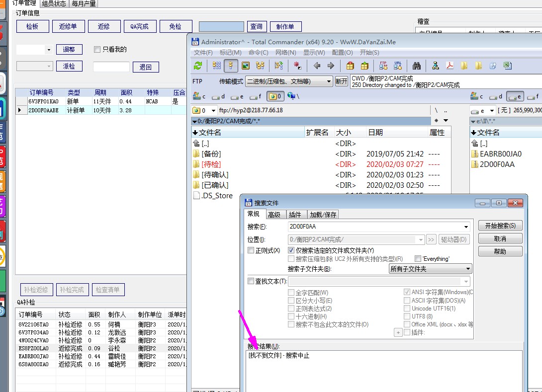Check the 只看我的 checkbox
Viewport: 542px width, 392px height.
(97, 49)
